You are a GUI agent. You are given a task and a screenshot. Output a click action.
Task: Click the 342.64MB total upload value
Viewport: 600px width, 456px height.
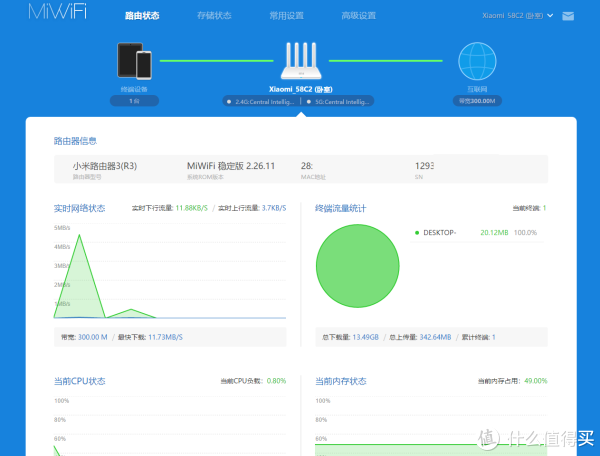(435, 337)
